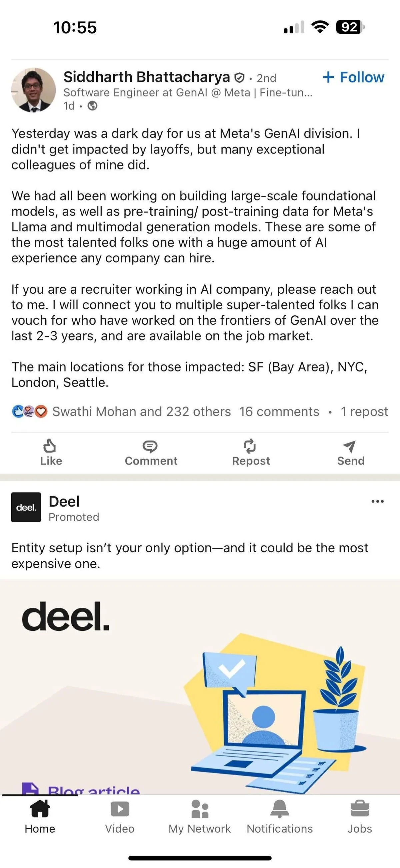
Task: Open the Deel ad three-dot menu
Action: (x=377, y=501)
